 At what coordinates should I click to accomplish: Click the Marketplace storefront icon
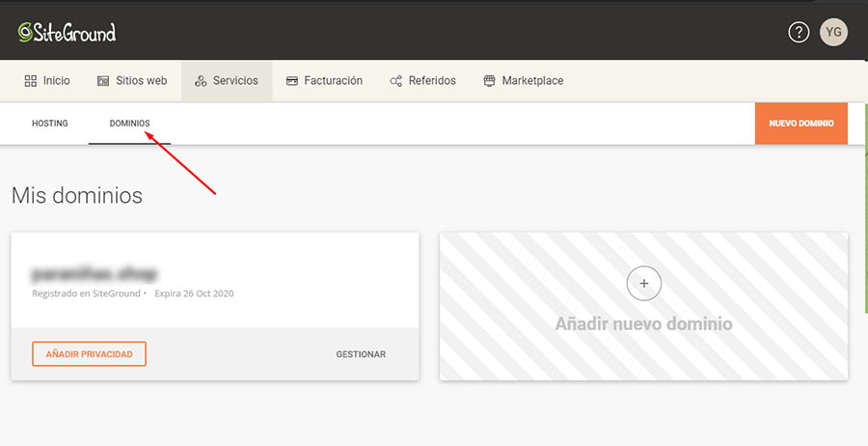click(x=489, y=81)
